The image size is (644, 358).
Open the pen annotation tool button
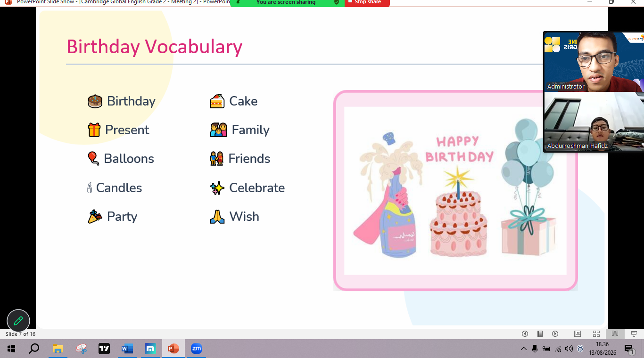click(18, 321)
